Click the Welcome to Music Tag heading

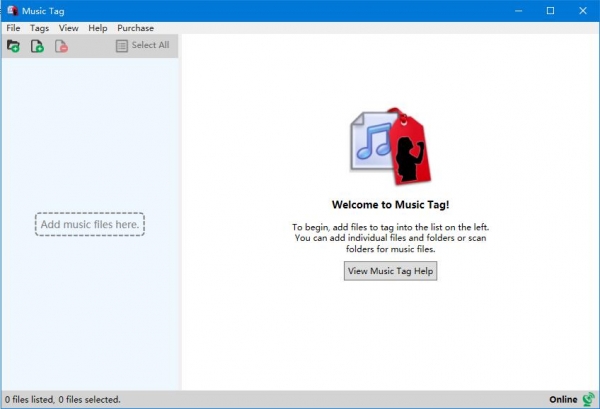click(390, 205)
